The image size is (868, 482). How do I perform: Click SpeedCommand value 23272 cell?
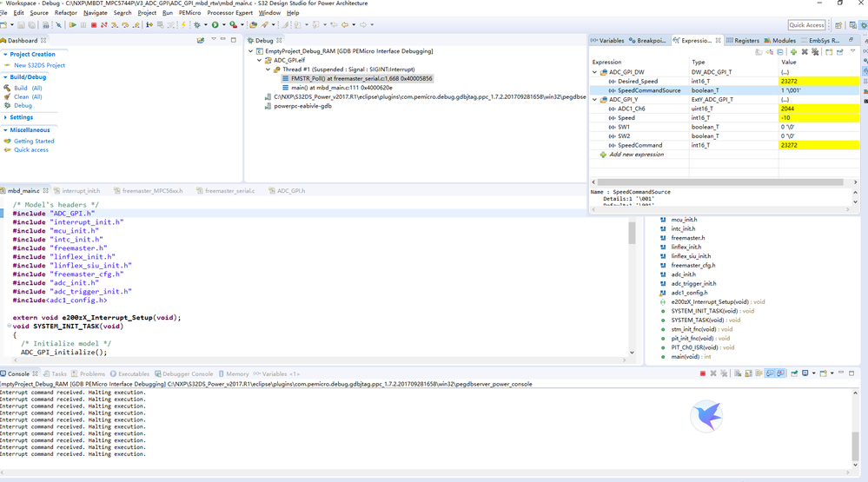coord(818,145)
